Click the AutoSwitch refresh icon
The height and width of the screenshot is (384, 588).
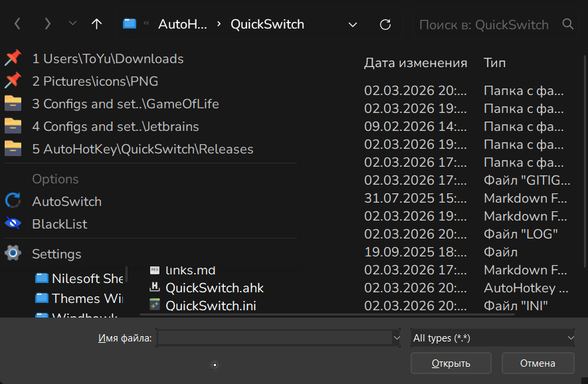click(x=13, y=201)
